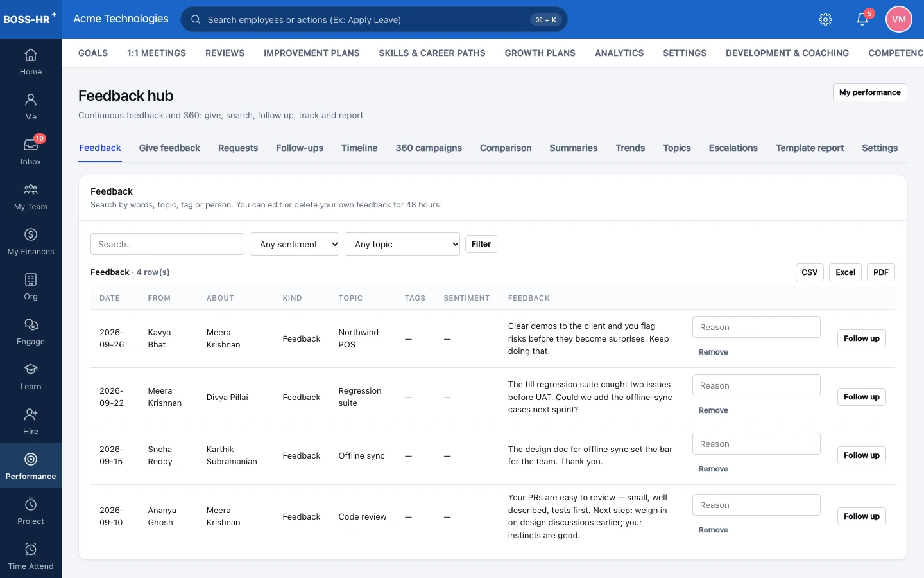Open the Me profile icon
The height and width of the screenshot is (578, 924).
pos(31,100)
